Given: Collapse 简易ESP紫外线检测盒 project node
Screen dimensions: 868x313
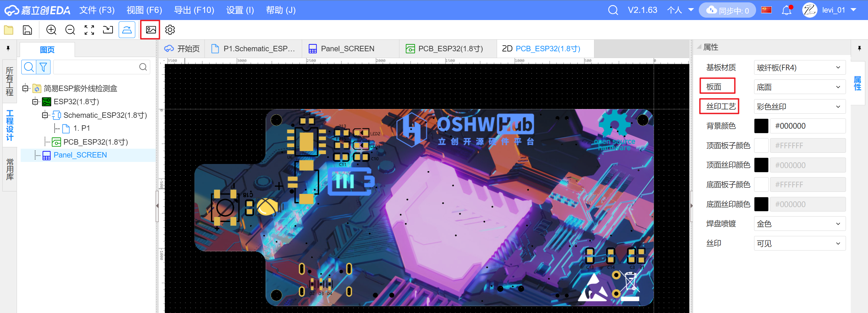Looking at the screenshot, I should 25,88.
